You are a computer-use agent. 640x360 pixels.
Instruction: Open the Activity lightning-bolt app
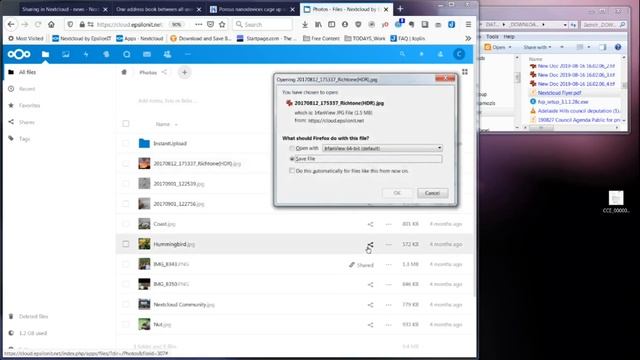86,54
